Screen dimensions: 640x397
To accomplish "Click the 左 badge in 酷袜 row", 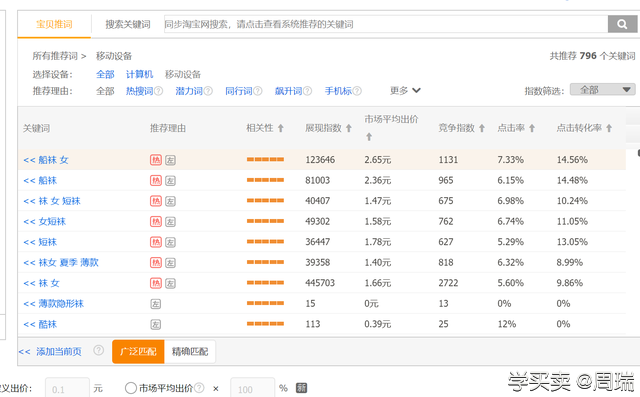I will pos(156,324).
